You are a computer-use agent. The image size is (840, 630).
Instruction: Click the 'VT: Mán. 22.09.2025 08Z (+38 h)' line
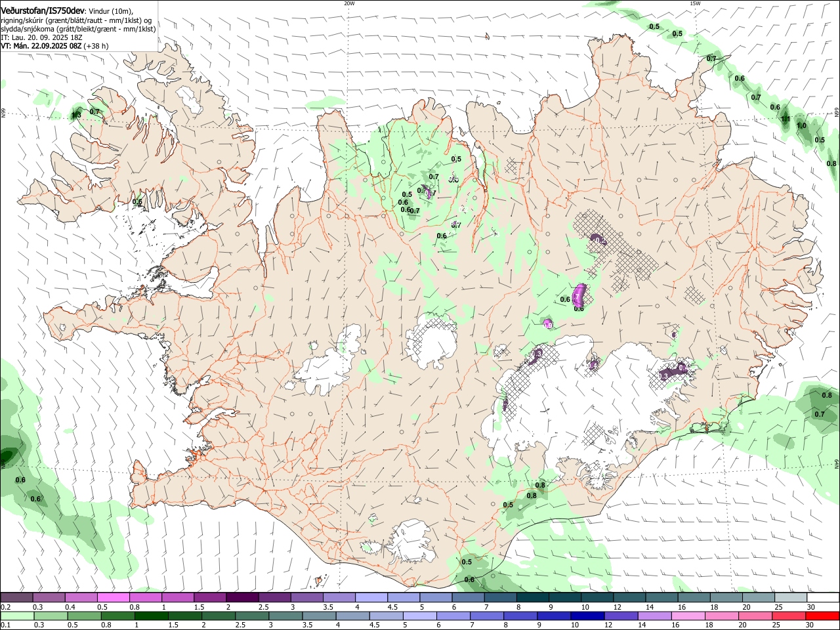(x=54, y=46)
